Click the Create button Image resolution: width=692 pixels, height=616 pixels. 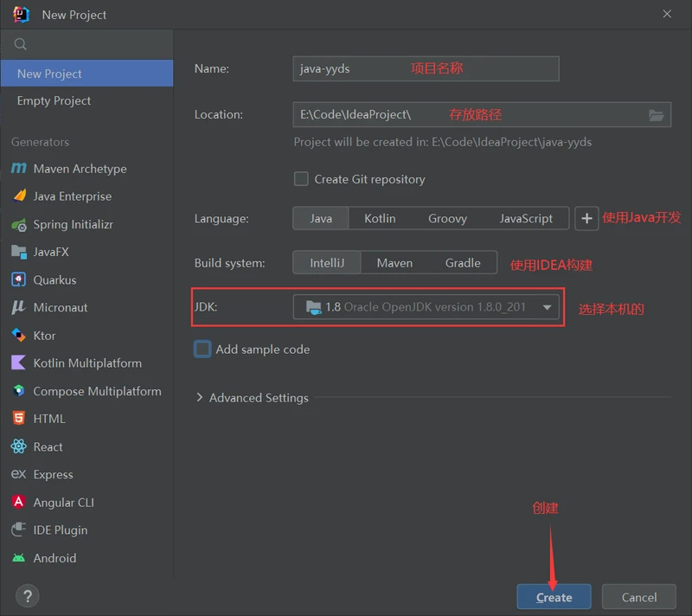(554, 597)
